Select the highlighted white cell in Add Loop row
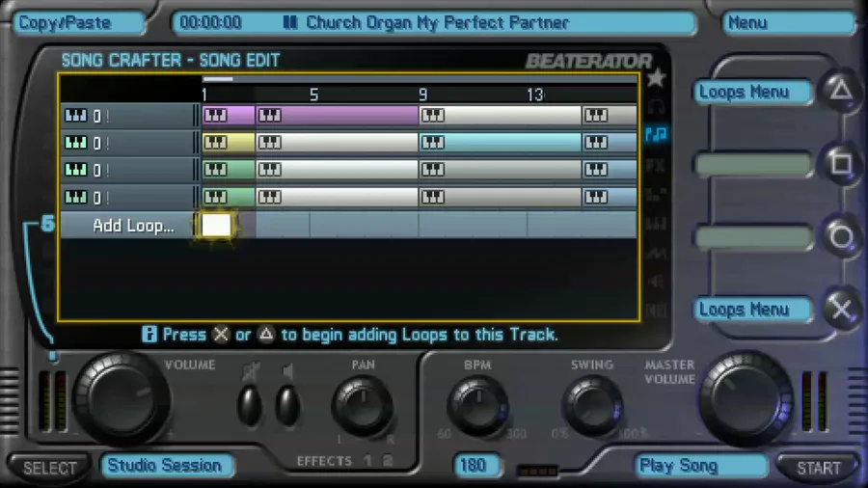 click(x=216, y=225)
